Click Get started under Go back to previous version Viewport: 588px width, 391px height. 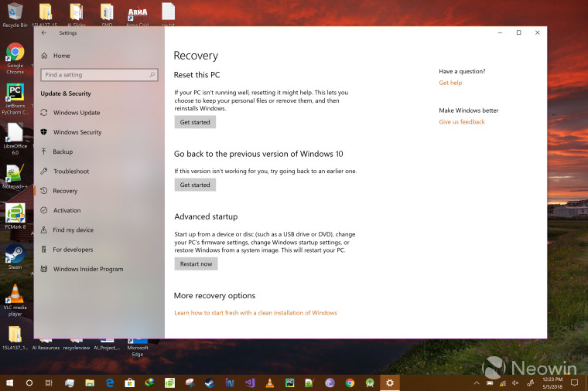[x=195, y=185]
